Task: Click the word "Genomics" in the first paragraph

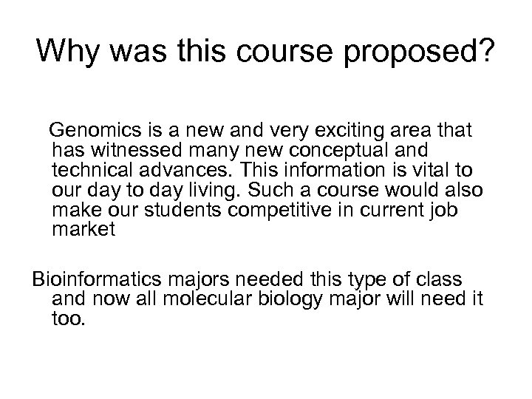Action: click(x=83, y=132)
